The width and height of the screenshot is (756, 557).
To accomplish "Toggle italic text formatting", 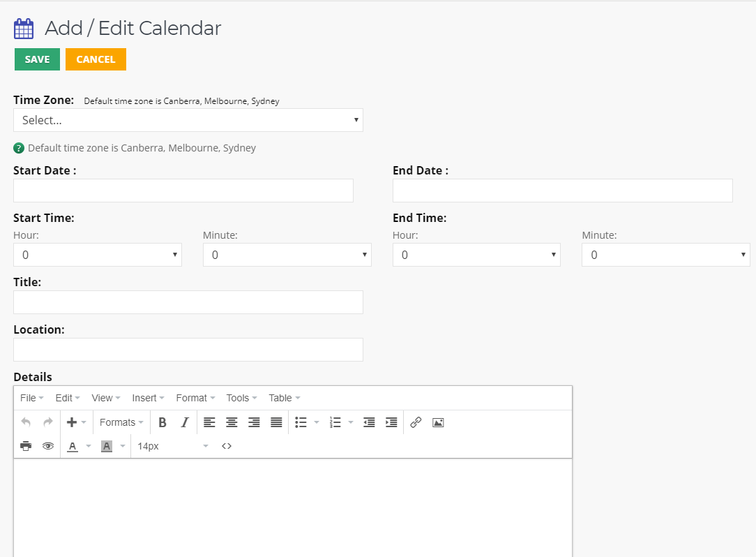I will (185, 422).
